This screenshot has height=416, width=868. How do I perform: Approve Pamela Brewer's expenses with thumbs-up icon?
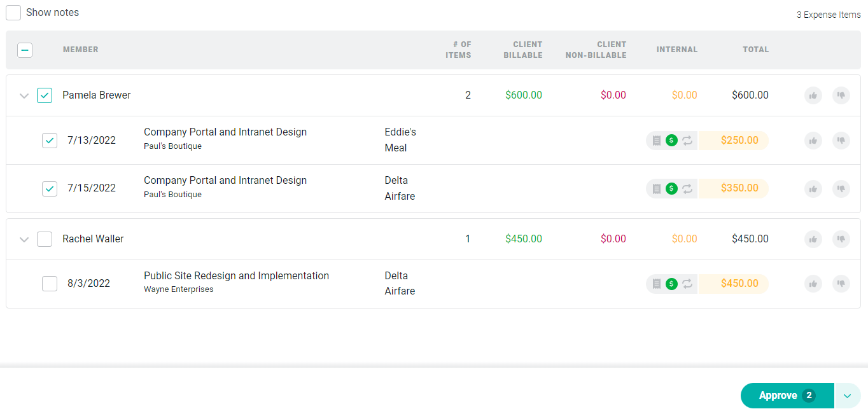(813, 95)
